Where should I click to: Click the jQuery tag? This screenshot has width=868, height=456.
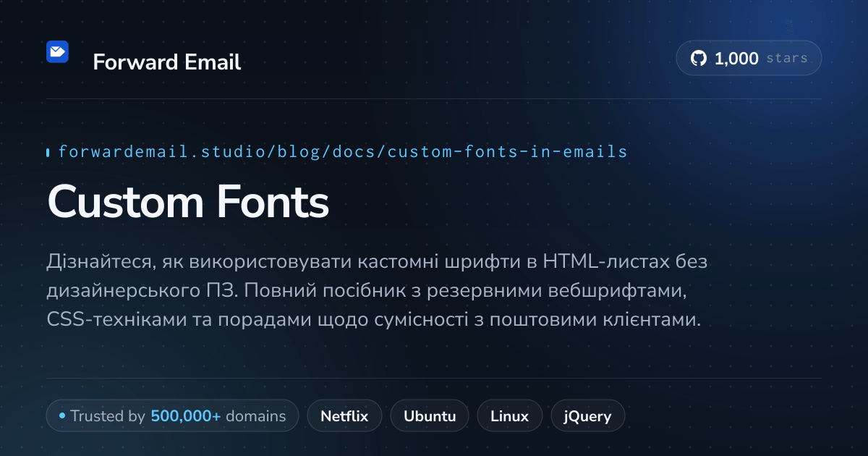588,416
